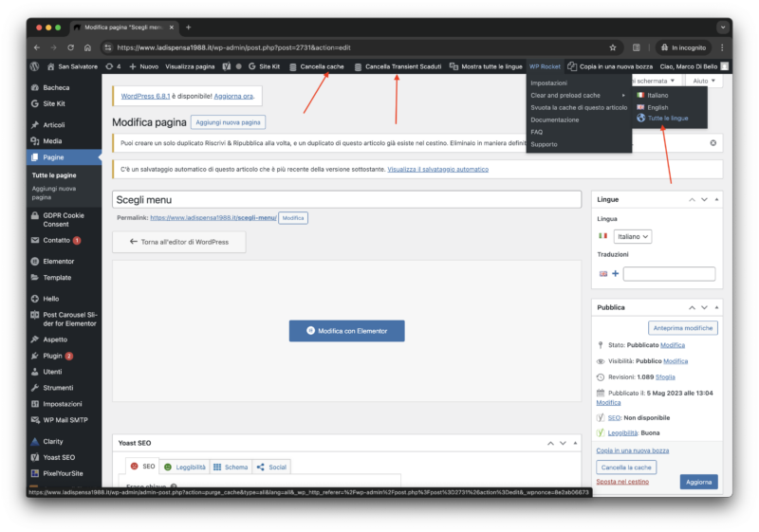Switch to Yoast Leggibilità tab

click(x=184, y=468)
